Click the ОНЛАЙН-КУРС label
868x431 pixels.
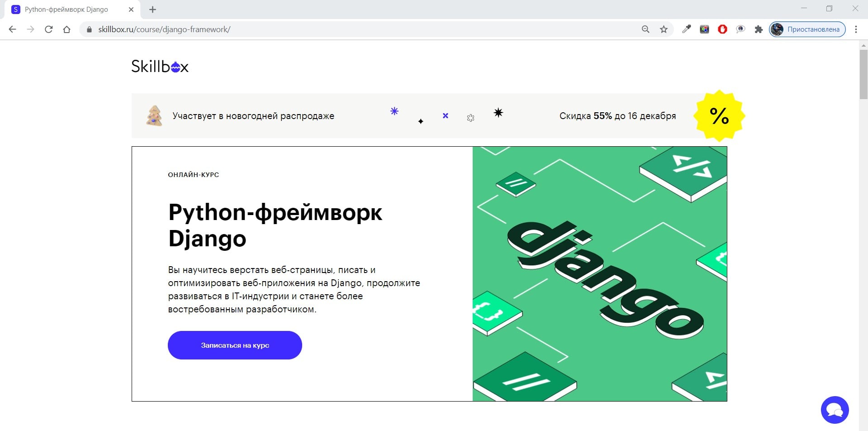point(194,175)
